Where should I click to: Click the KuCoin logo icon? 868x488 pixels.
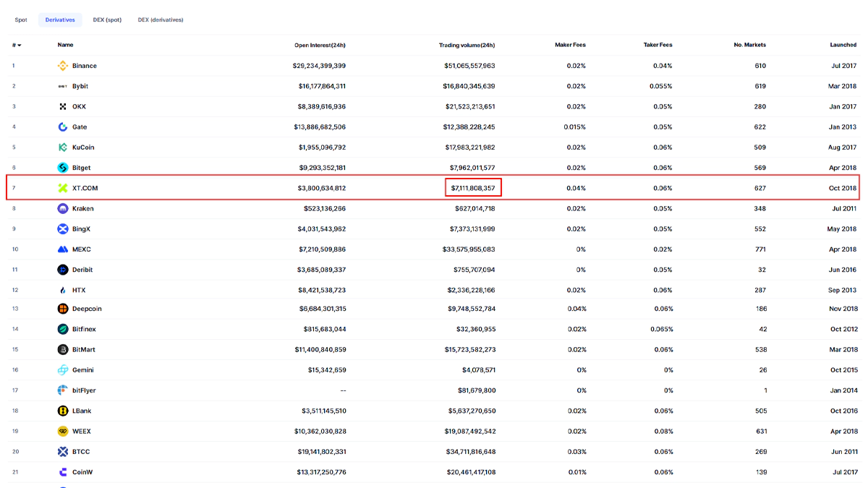[x=63, y=147]
